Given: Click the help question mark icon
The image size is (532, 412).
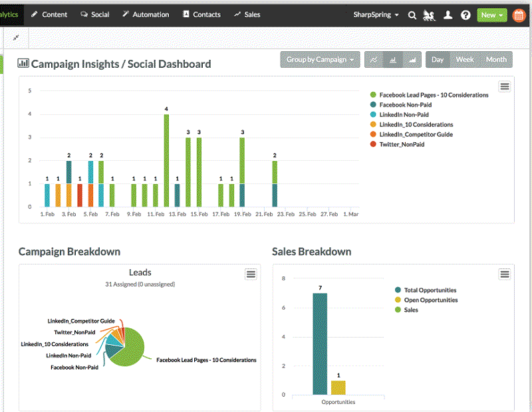Looking at the screenshot, I should tap(465, 15).
